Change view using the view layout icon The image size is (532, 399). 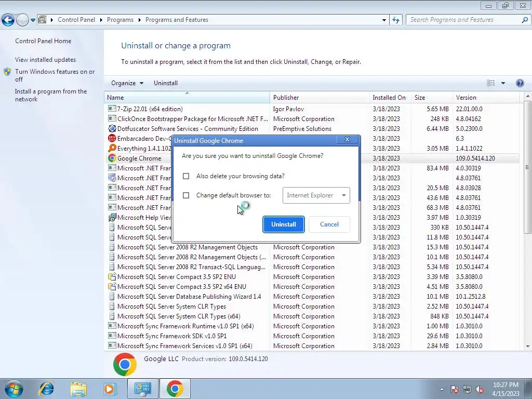tap(490, 83)
